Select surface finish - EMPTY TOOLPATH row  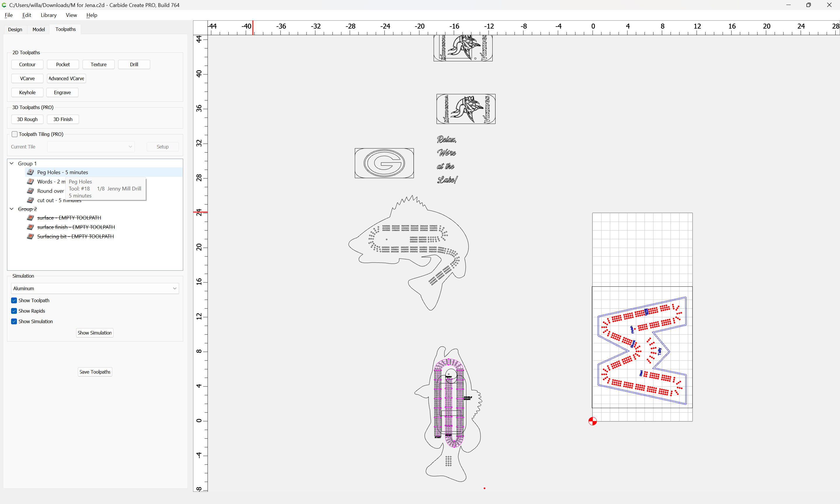pyautogui.click(x=104, y=227)
